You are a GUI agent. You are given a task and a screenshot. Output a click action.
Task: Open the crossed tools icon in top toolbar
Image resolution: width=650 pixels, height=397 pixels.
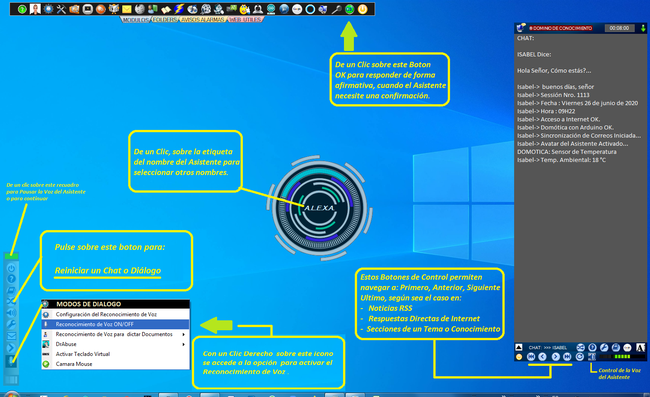click(x=61, y=9)
